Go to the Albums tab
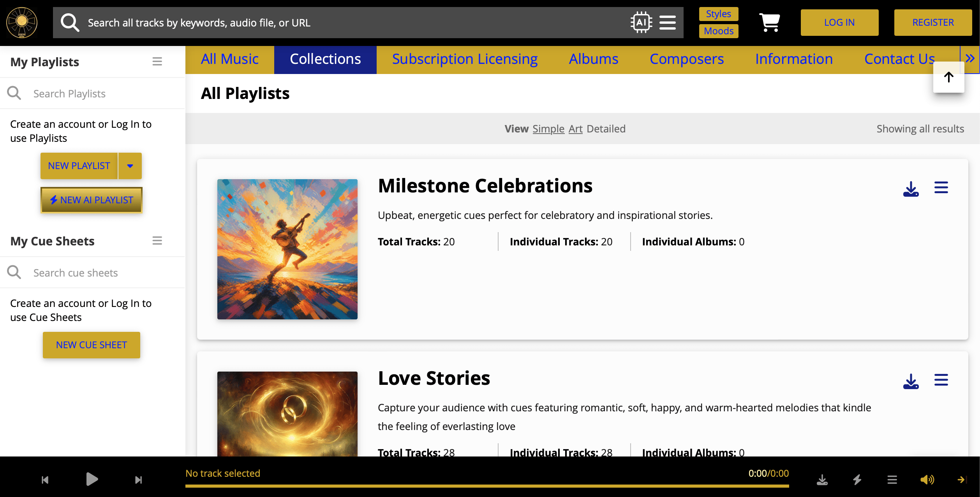The image size is (980, 497). pyautogui.click(x=594, y=60)
